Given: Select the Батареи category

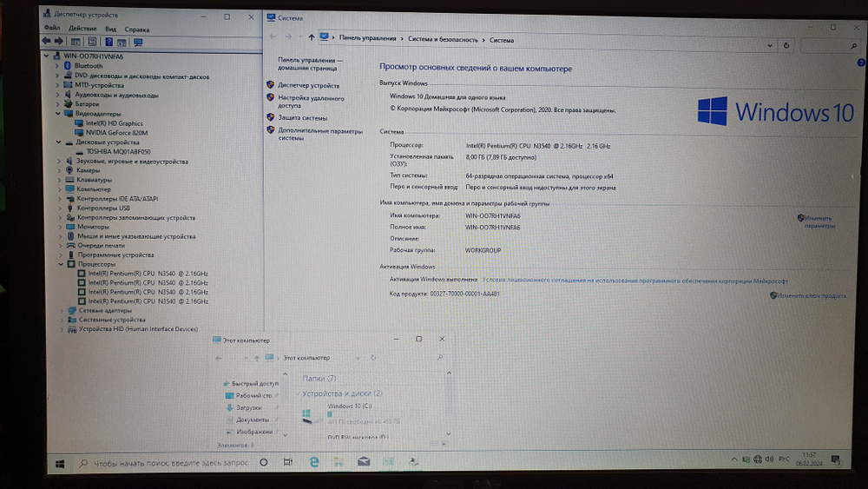Looking at the screenshot, I should (x=87, y=104).
